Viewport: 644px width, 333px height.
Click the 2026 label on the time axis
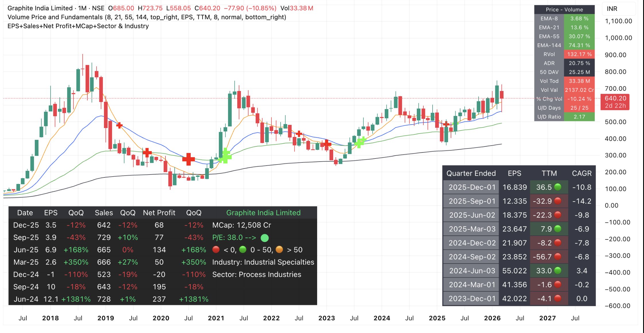[492, 318]
